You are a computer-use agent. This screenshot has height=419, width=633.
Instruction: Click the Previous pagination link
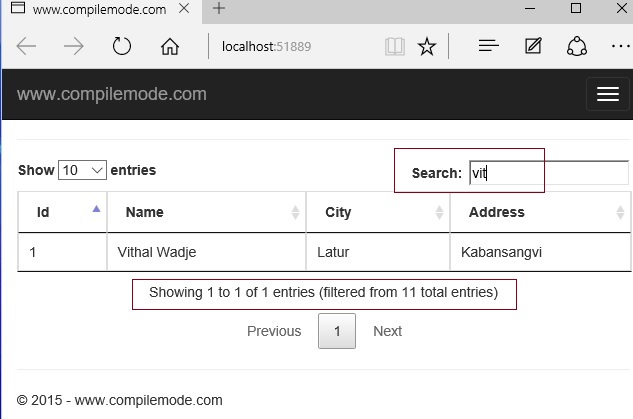coord(274,331)
